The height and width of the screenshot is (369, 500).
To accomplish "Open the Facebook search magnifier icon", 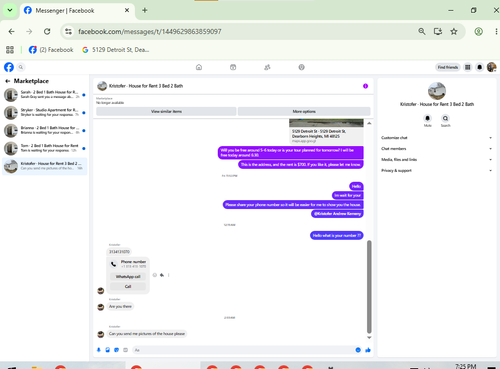I will pos(21,67).
